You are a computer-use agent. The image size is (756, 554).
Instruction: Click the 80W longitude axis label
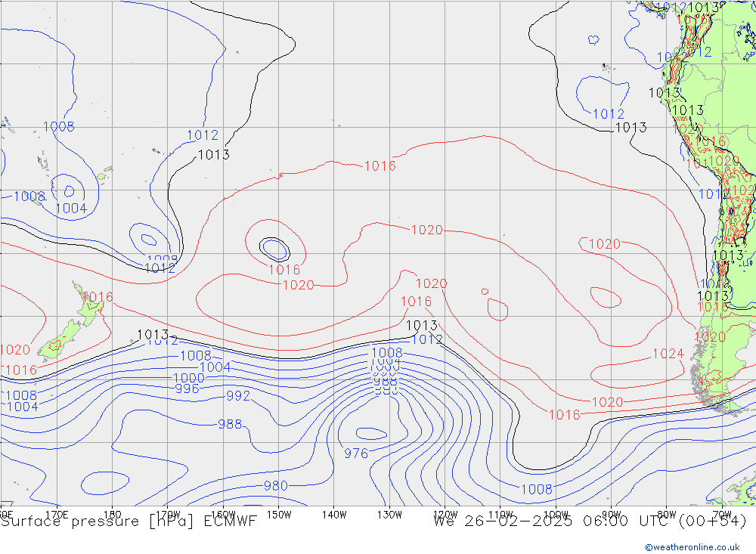[x=667, y=515]
